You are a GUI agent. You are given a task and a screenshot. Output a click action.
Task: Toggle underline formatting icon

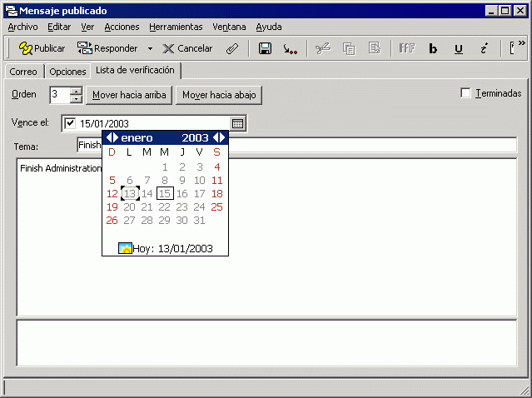(x=459, y=49)
